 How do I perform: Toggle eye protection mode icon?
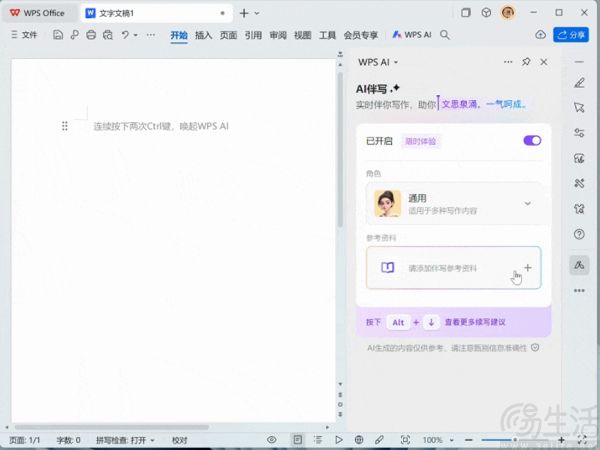(x=272, y=440)
